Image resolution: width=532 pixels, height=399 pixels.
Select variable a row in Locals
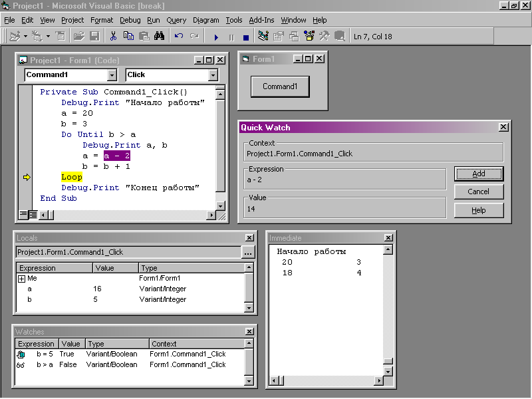pos(130,289)
